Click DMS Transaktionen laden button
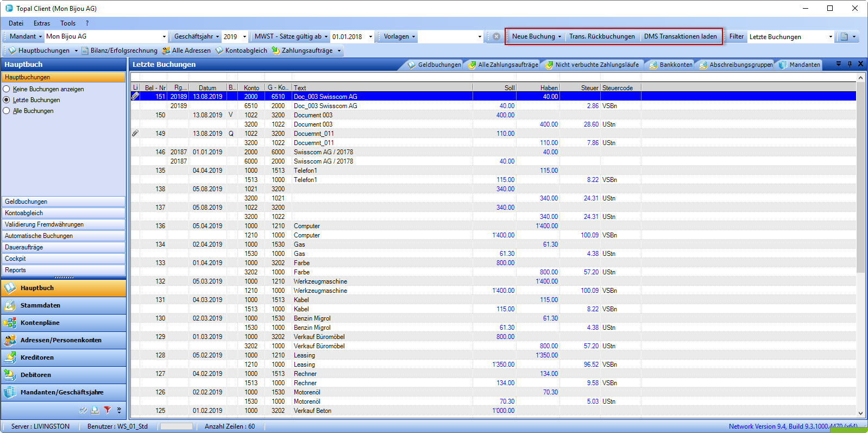Image resolution: width=868 pixels, height=433 pixels. pyautogui.click(x=680, y=36)
